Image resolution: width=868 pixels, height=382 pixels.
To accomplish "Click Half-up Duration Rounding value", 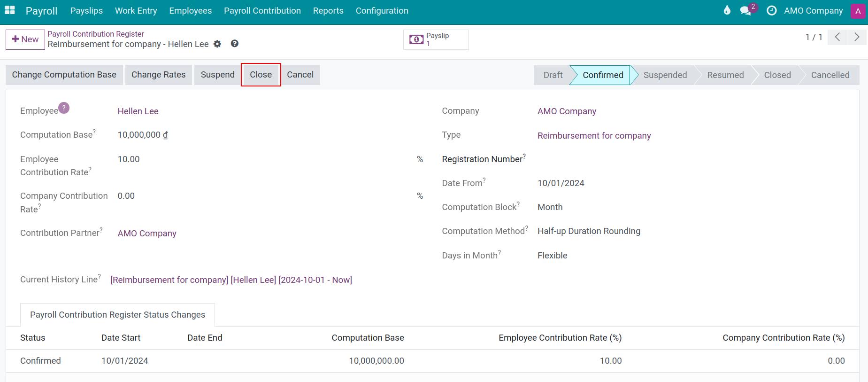I will point(589,231).
